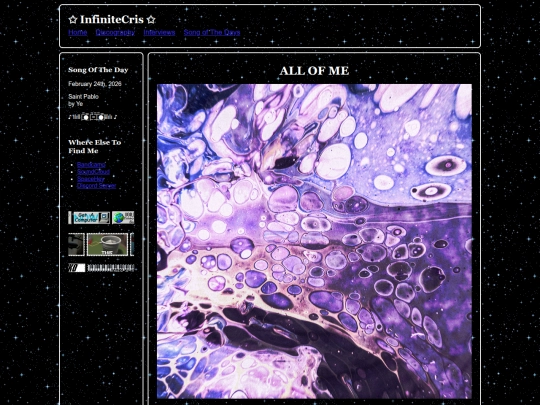Screen dimensions: 540x405
Task: Go to the Discography page
Action: pos(115,32)
